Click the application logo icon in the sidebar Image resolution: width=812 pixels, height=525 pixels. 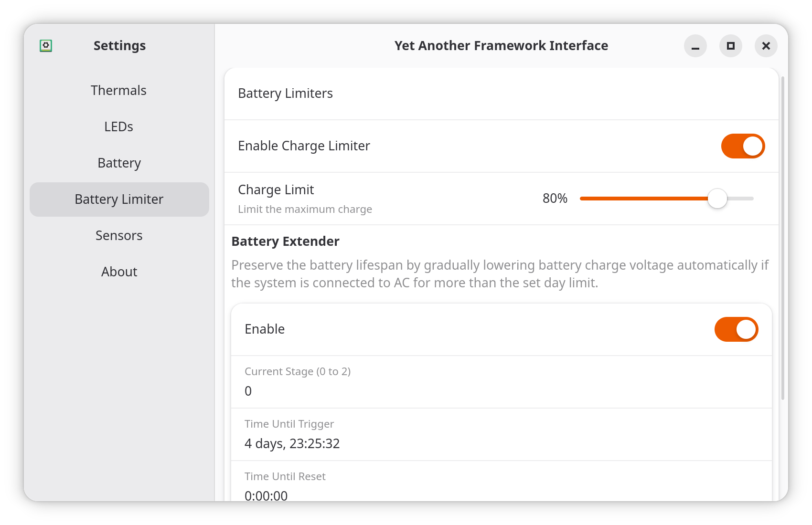click(x=46, y=45)
